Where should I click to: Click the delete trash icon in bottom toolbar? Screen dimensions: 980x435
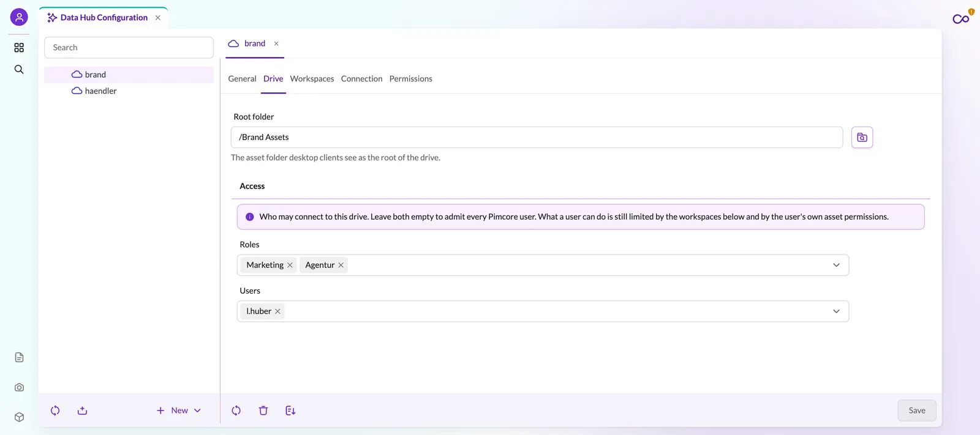pyautogui.click(x=263, y=411)
